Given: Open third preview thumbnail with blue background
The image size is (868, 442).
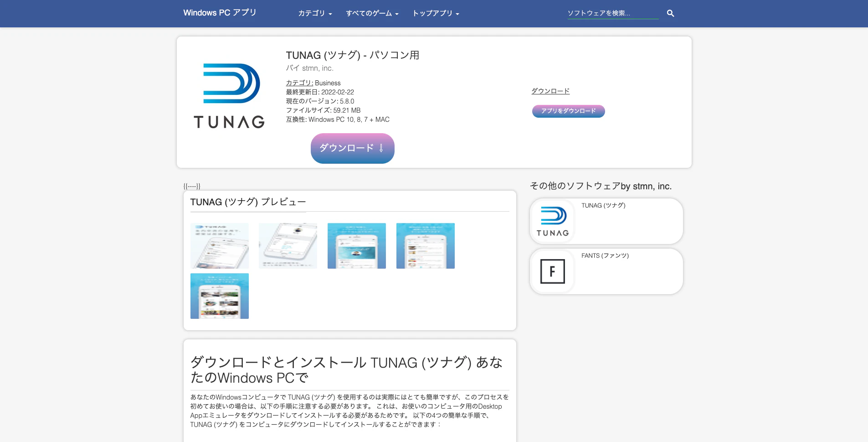Looking at the screenshot, I should pos(357,246).
